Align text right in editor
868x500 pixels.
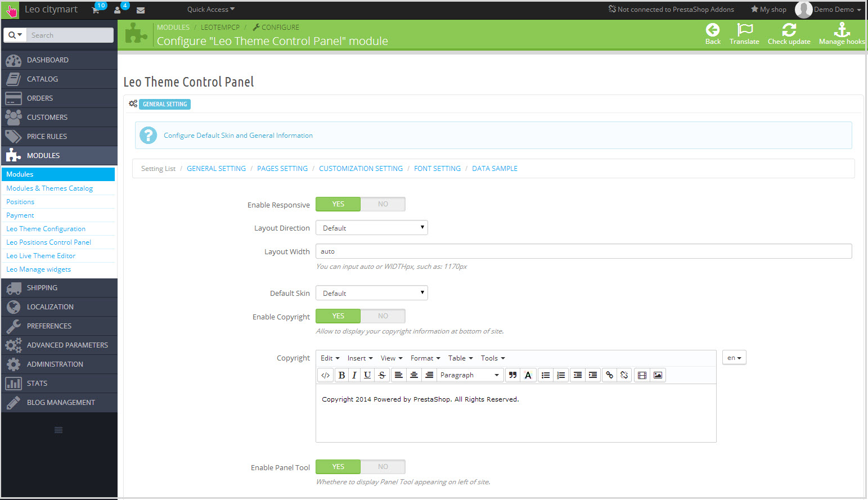429,375
